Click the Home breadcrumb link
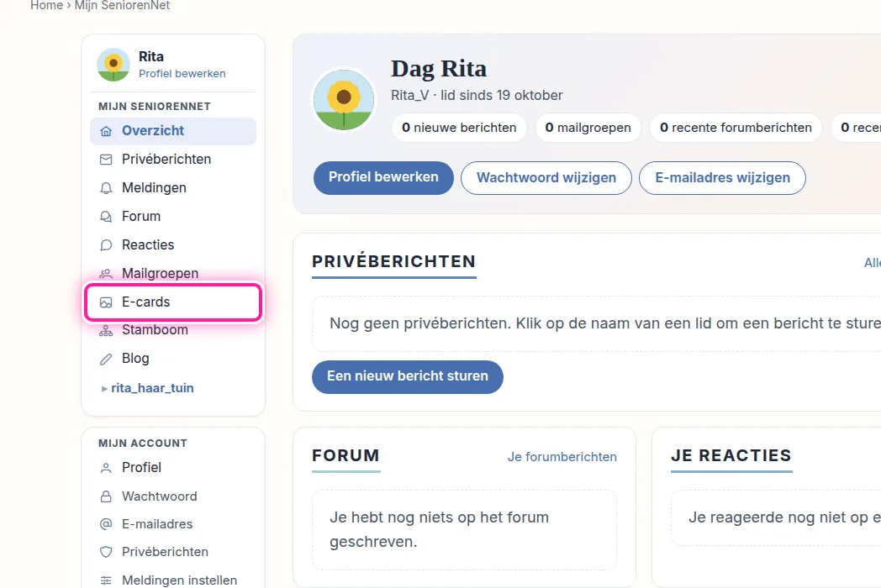Viewport: 881px width, 588px height. [x=46, y=6]
